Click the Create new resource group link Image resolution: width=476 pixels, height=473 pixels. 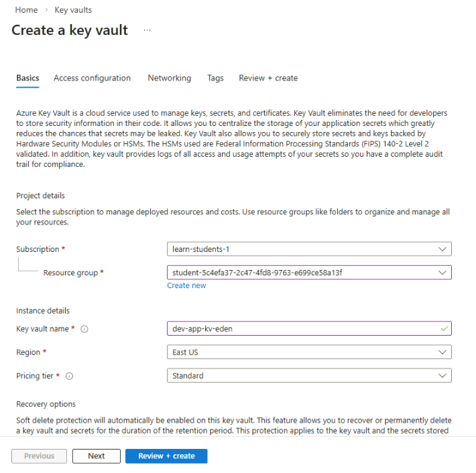pos(186,285)
